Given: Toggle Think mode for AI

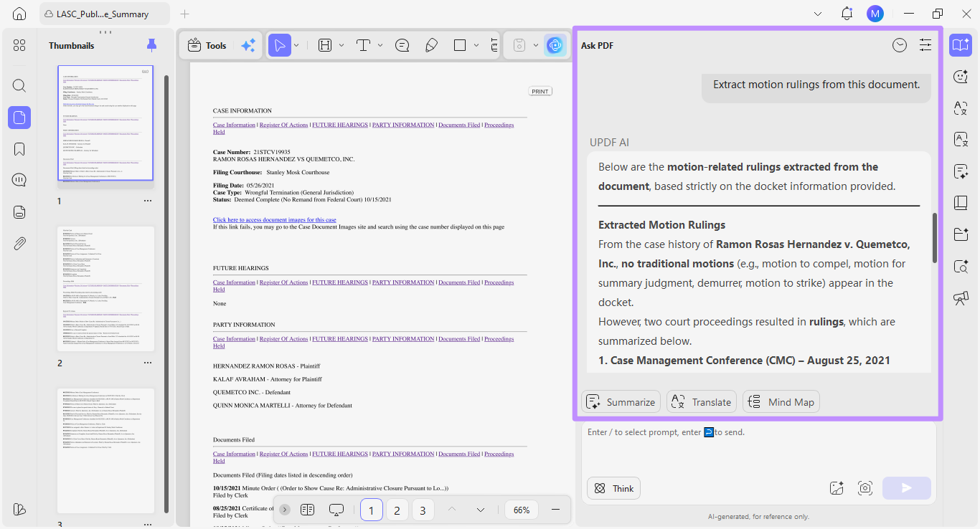Looking at the screenshot, I should point(613,488).
